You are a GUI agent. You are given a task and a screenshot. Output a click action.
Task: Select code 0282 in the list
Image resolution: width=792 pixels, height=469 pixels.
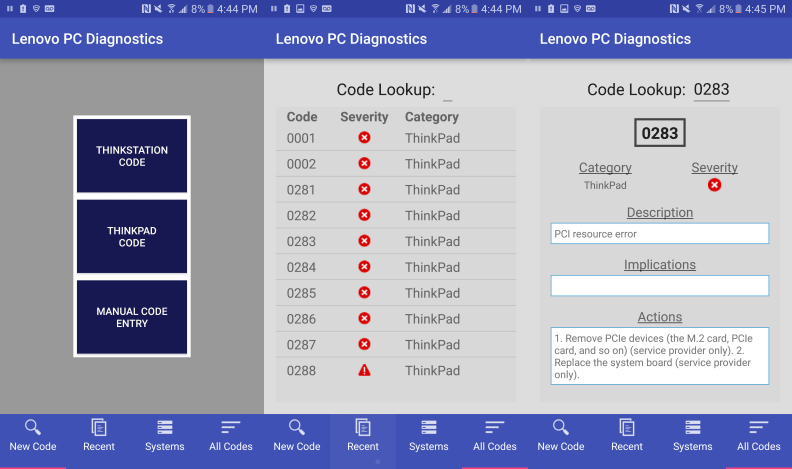(x=396, y=216)
